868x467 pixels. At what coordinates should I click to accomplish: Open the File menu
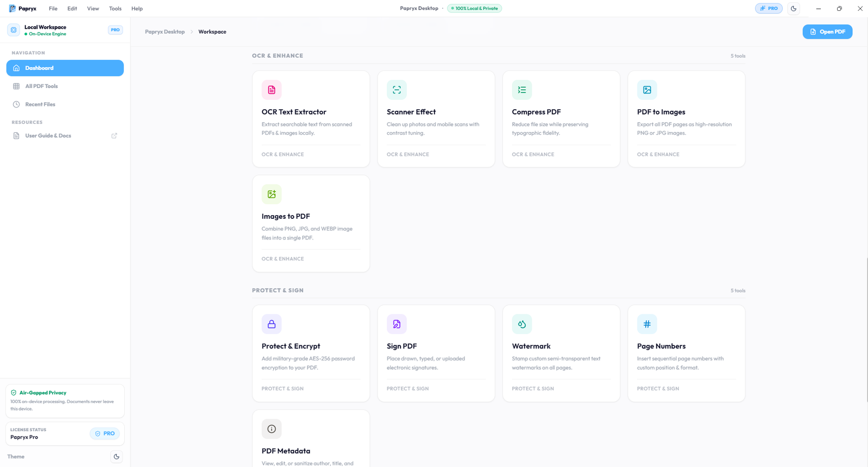coord(53,9)
